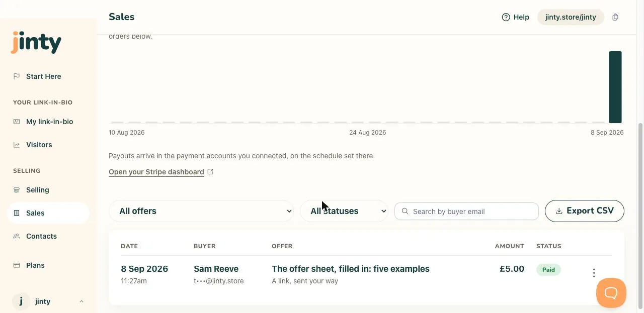Open the Help question mark icon
The height and width of the screenshot is (313, 644).
(x=506, y=17)
